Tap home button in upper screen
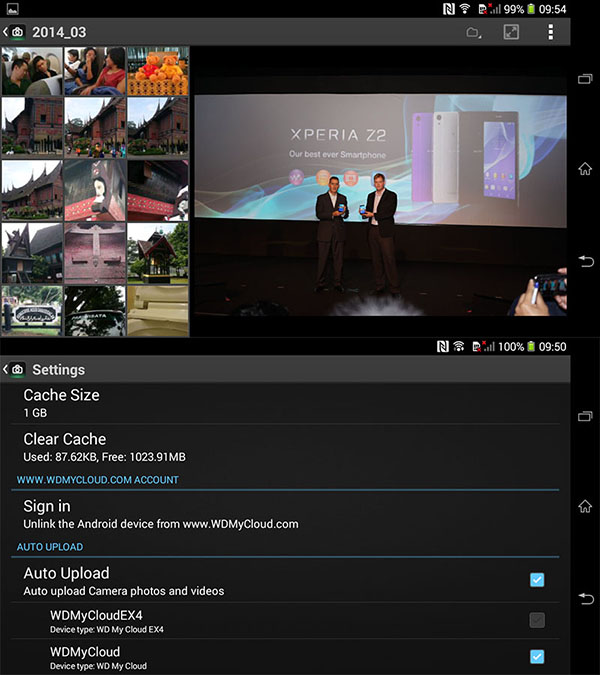 point(585,168)
